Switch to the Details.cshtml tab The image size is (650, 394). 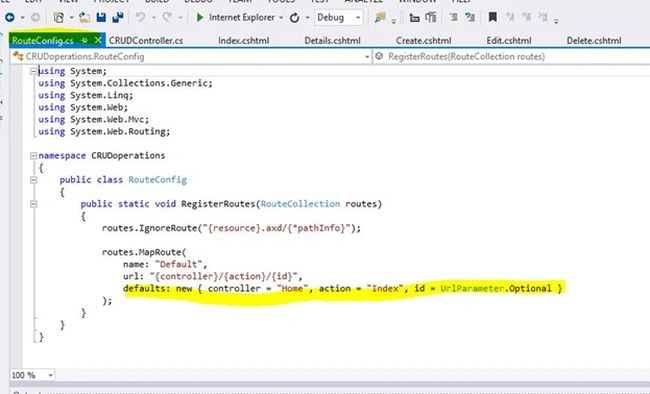332,41
